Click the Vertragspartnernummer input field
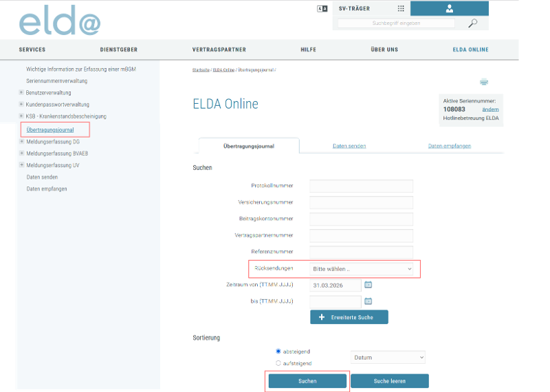This screenshot has width=550, height=392. pos(362,235)
